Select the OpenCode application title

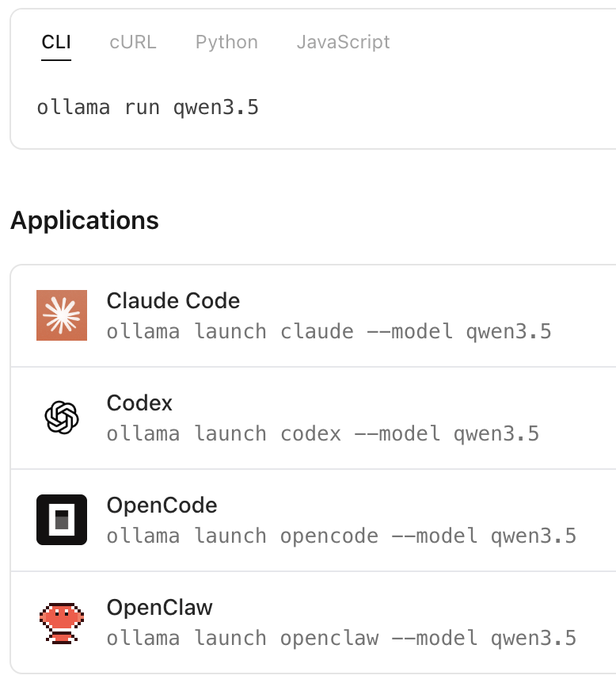162,506
